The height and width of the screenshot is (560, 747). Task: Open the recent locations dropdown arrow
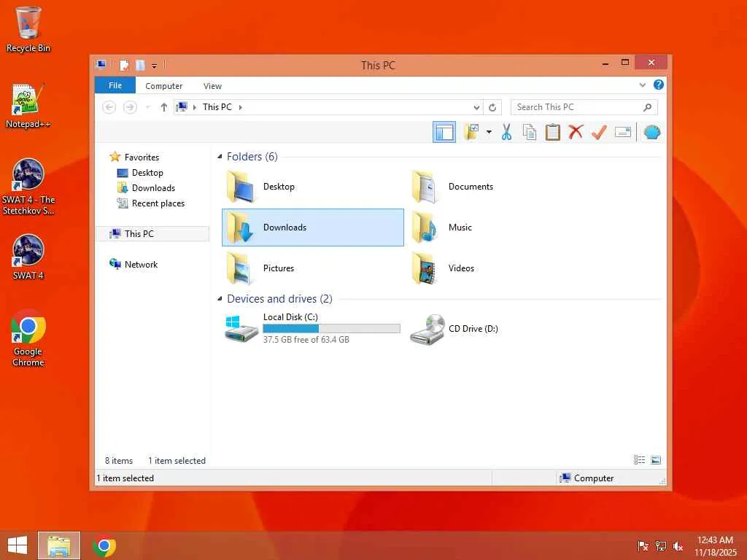147,107
